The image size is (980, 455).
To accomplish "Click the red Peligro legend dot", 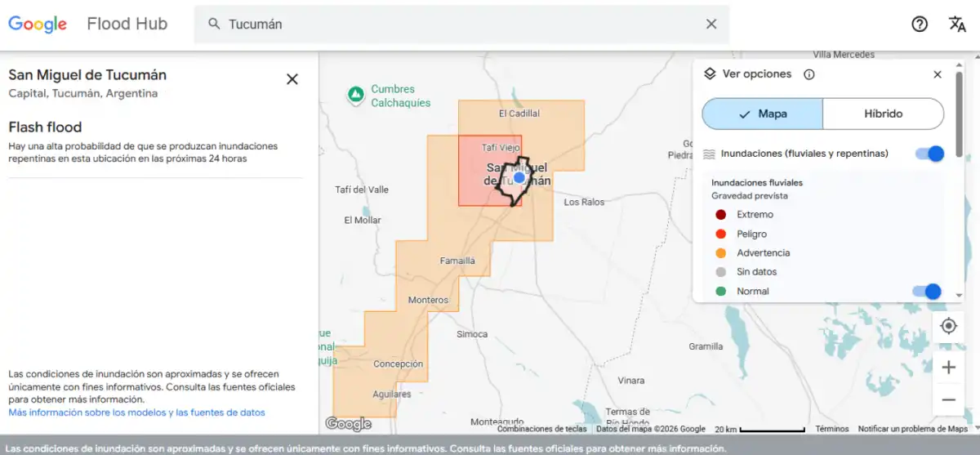I will click(x=720, y=234).
